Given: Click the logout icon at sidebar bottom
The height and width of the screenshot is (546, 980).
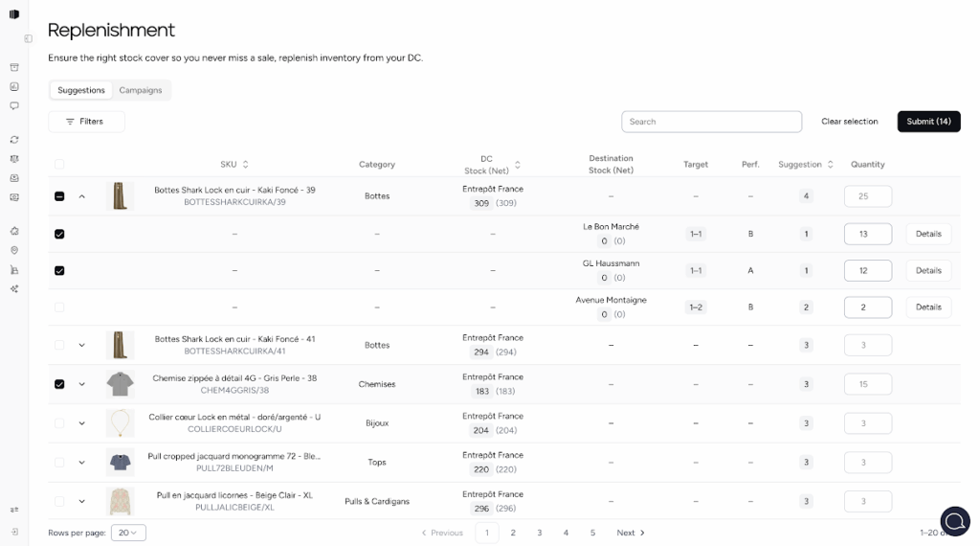Looking at the screenshot, I should (14, 532).
